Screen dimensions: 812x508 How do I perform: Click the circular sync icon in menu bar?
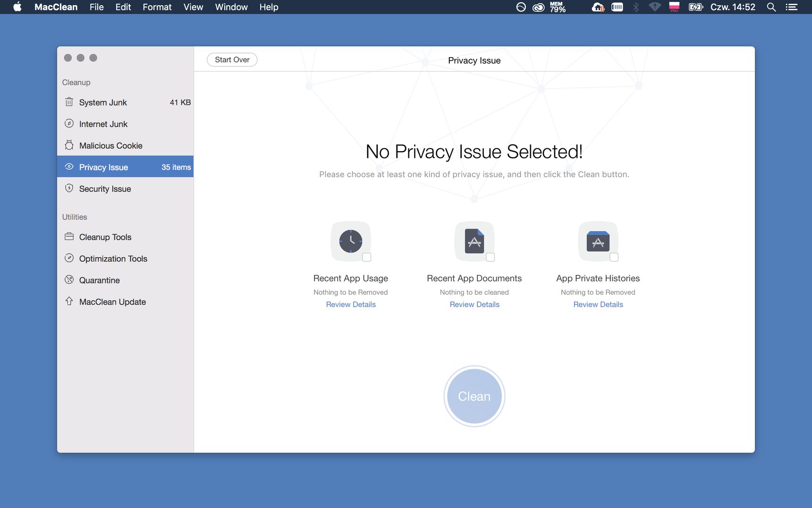pyautogui.click(x=521, y=7)
